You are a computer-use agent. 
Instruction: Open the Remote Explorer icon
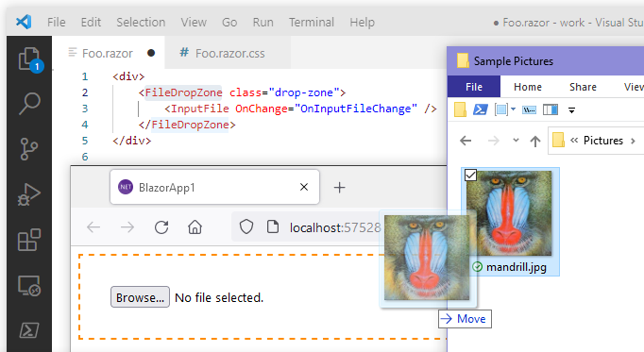click(x=29, y=286)
